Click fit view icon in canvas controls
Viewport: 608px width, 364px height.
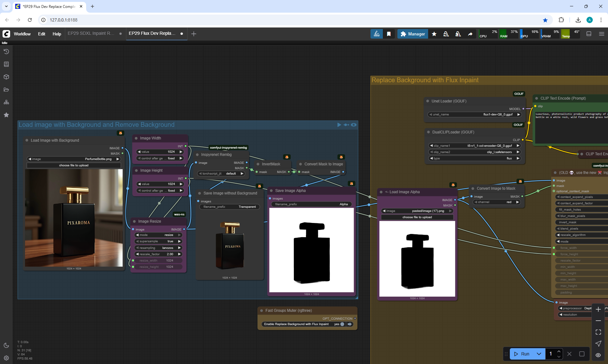pyautogui.click(x=598, y=332)
